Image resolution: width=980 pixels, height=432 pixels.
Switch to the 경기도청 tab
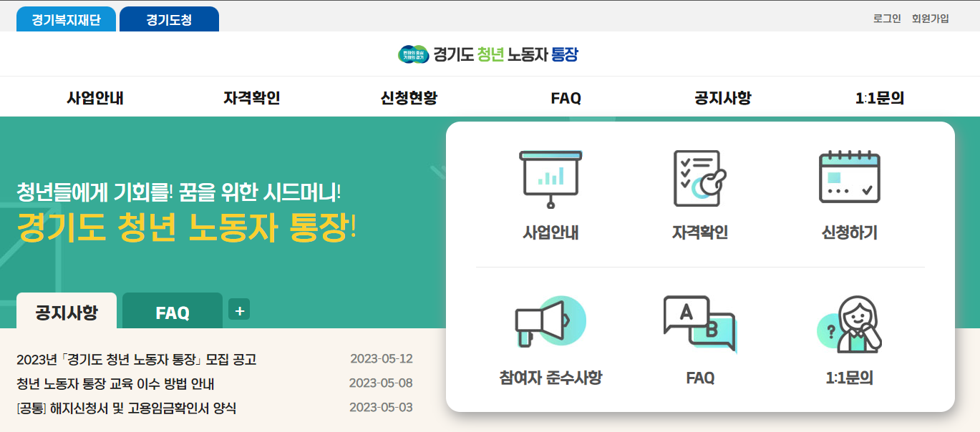coord(169,19)
